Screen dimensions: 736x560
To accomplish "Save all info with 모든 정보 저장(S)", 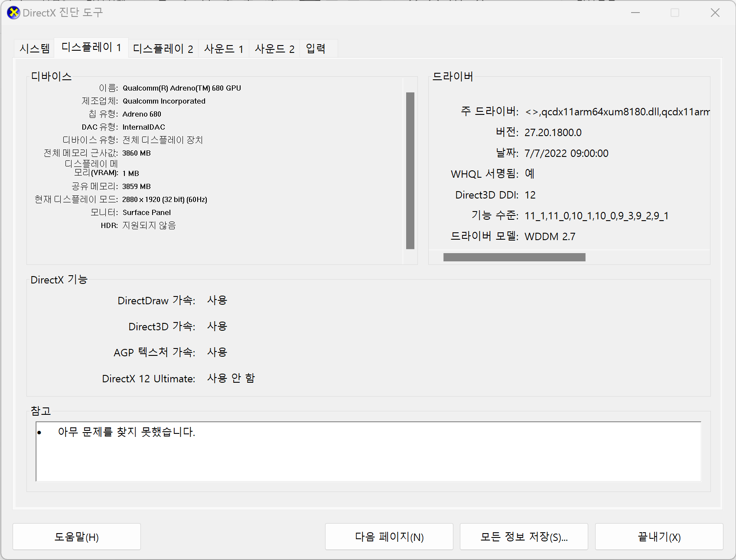I will click(524, 537).
